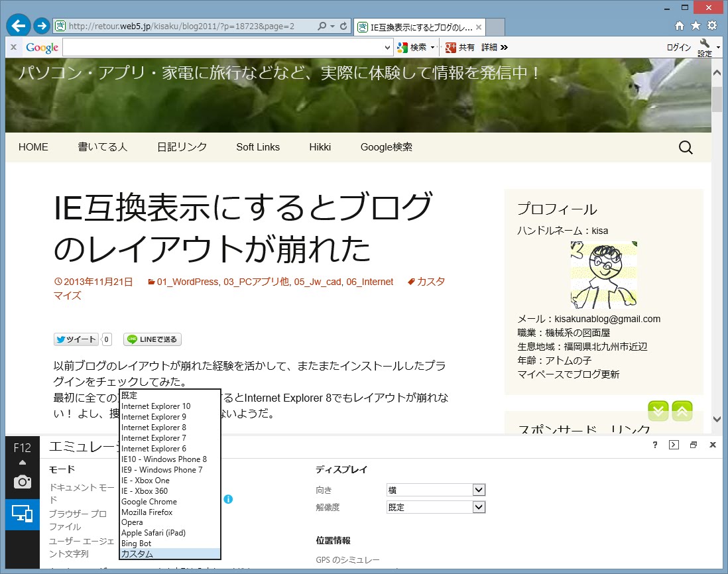This screenshot has height=574, width=728.
Task: Click the ツイート button
Action: [77, 339]
